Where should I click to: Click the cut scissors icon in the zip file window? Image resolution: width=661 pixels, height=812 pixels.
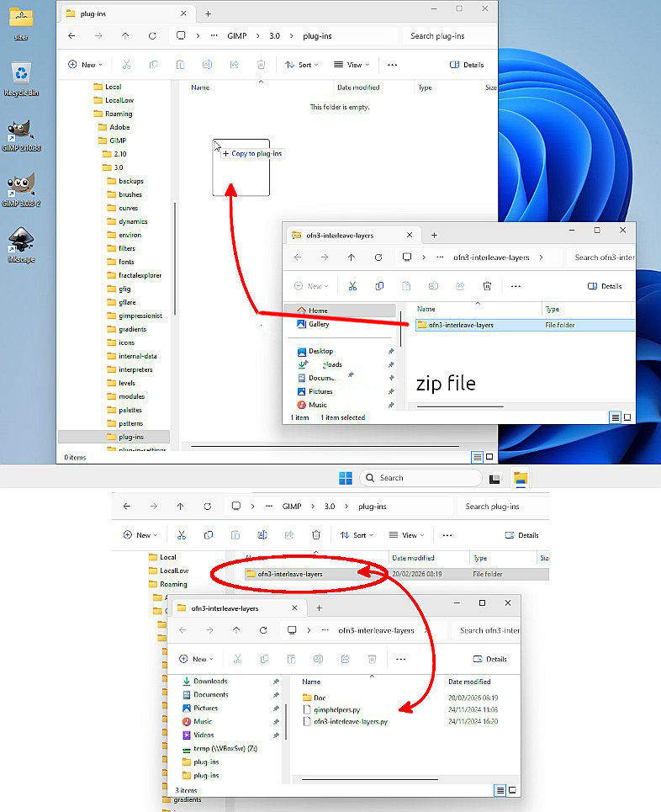352,286
